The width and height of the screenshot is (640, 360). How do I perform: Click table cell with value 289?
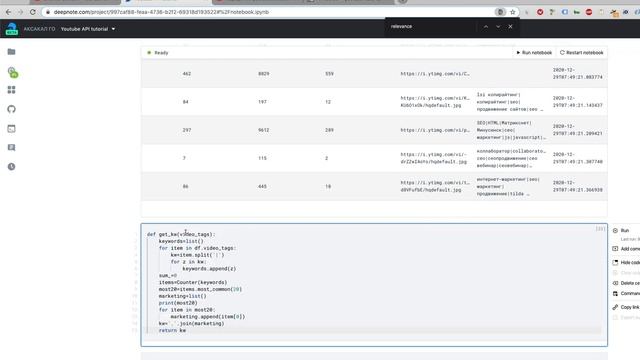coord(329,130)
